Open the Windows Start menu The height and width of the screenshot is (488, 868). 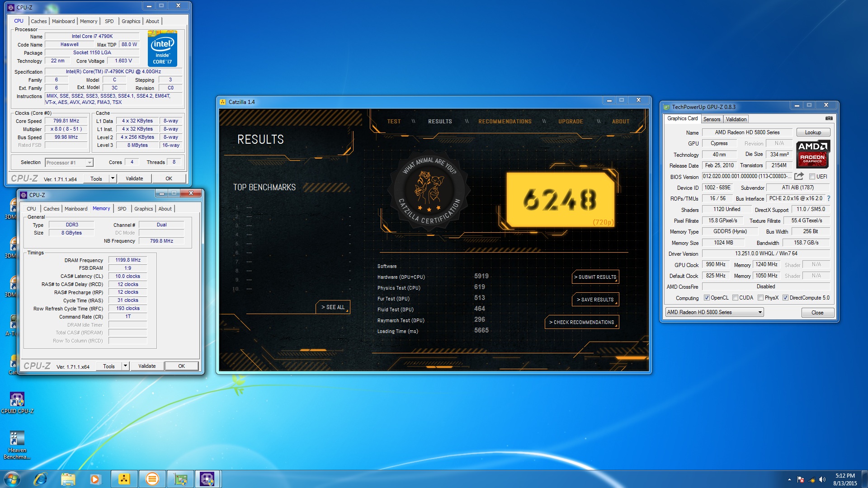click(x=12, y=479)
